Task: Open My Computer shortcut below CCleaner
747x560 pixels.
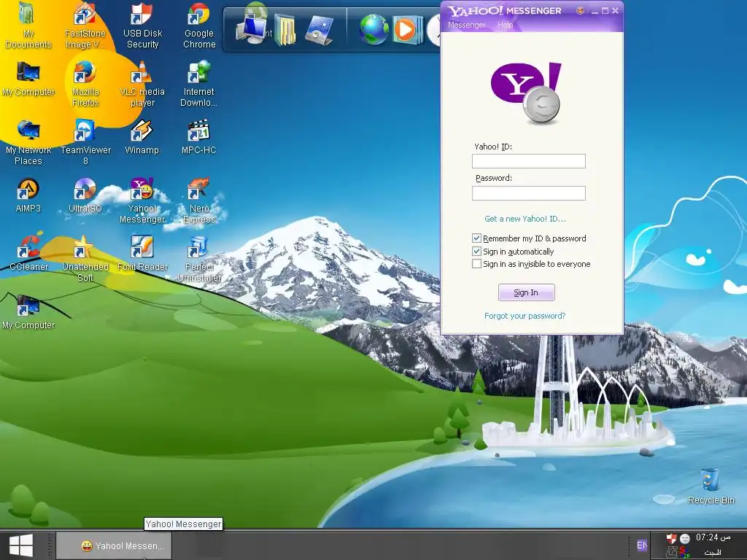Action: pyautogui.click(x=28, y=312)
